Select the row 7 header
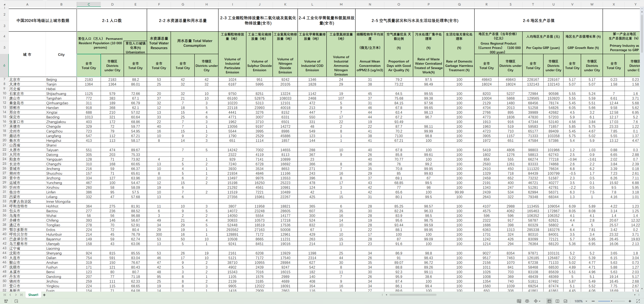644x304 pixels. (4, 79)
